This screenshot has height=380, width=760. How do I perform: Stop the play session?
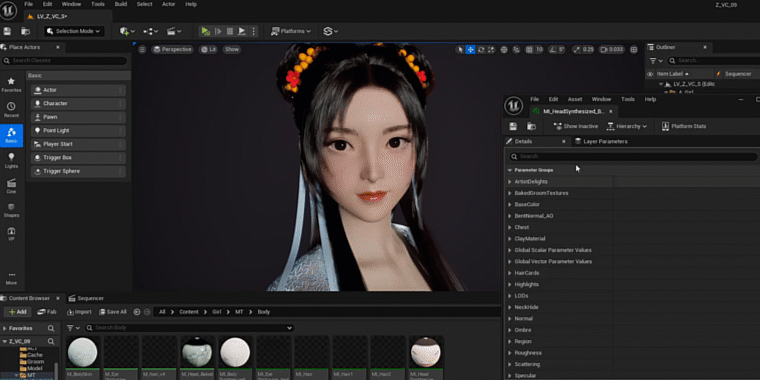230,31
